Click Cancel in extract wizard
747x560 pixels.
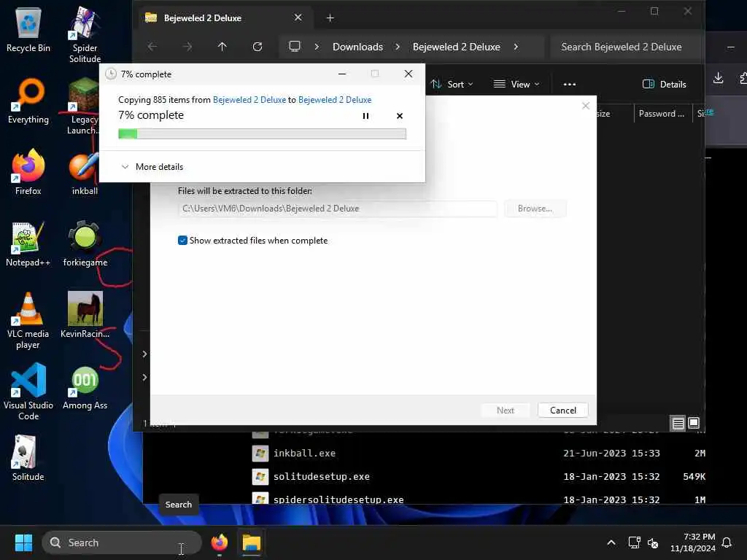click(x=562, y=411)
